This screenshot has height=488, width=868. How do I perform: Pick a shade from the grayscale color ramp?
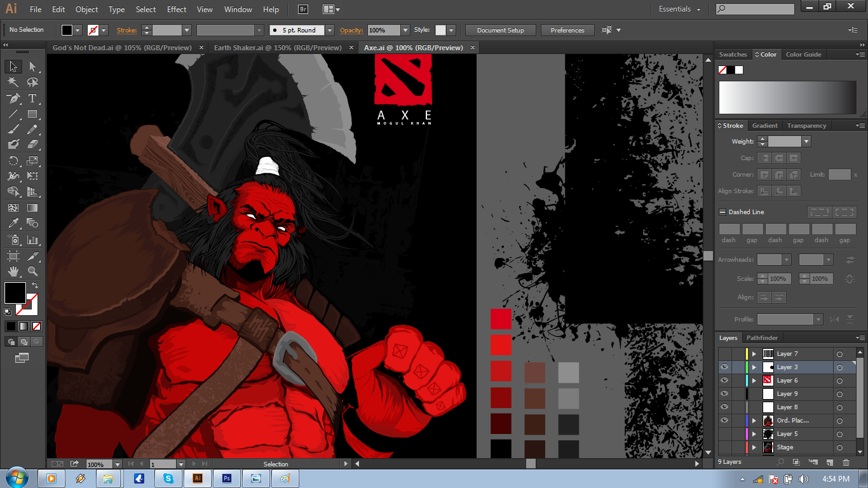788,98
